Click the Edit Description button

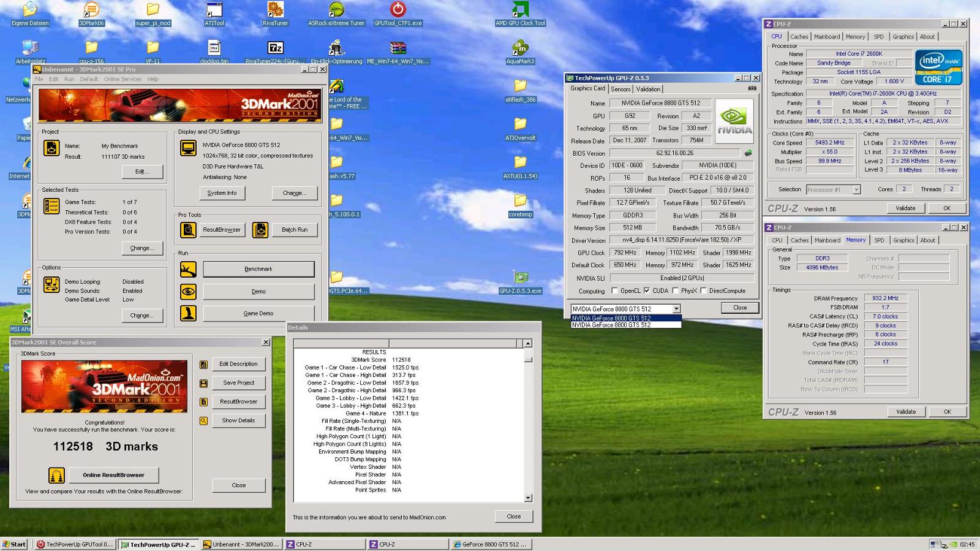[x=239, y=364]
